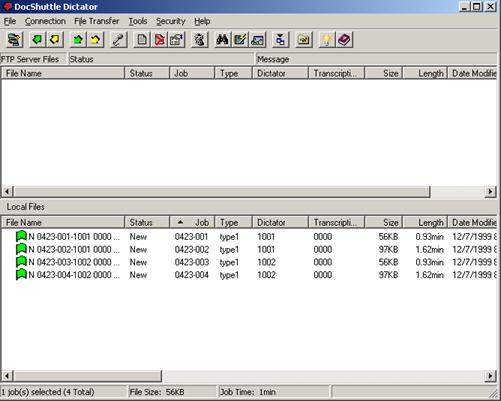501x401 pixels.
Task: Click status bar Job Time: 1min
Action: tap(247, 392)
